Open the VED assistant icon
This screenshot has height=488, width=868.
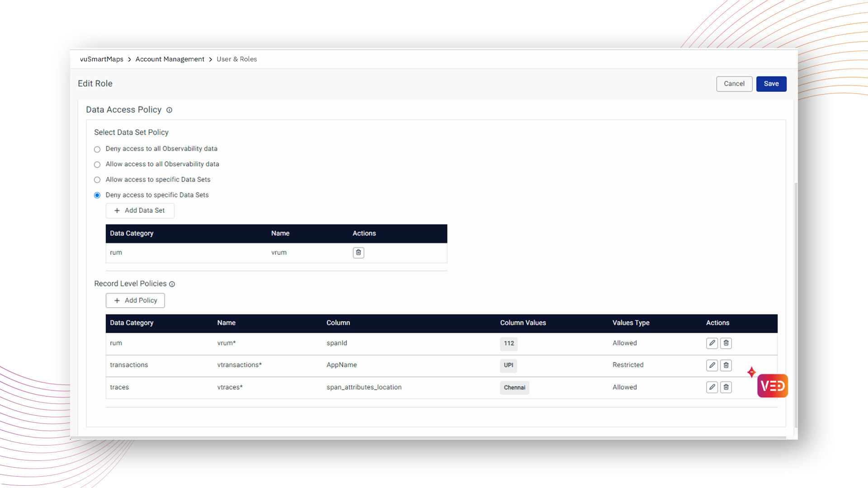pos(772,386)
